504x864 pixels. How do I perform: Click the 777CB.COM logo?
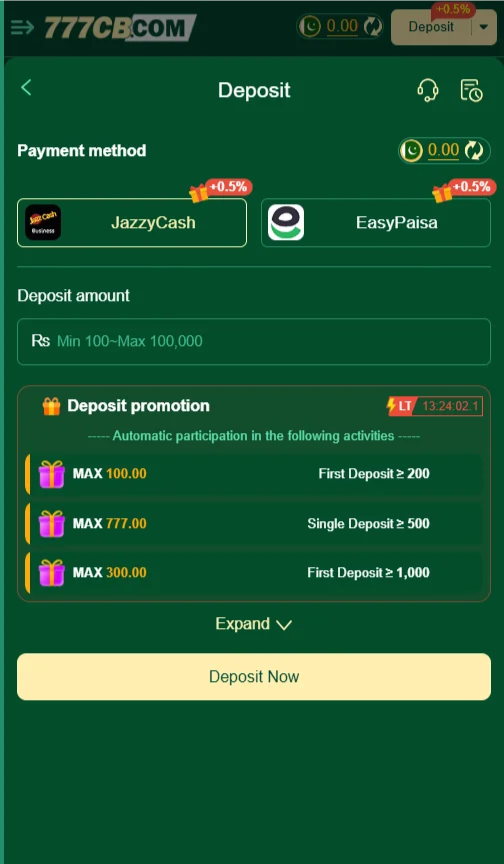[x=120, y=27]
